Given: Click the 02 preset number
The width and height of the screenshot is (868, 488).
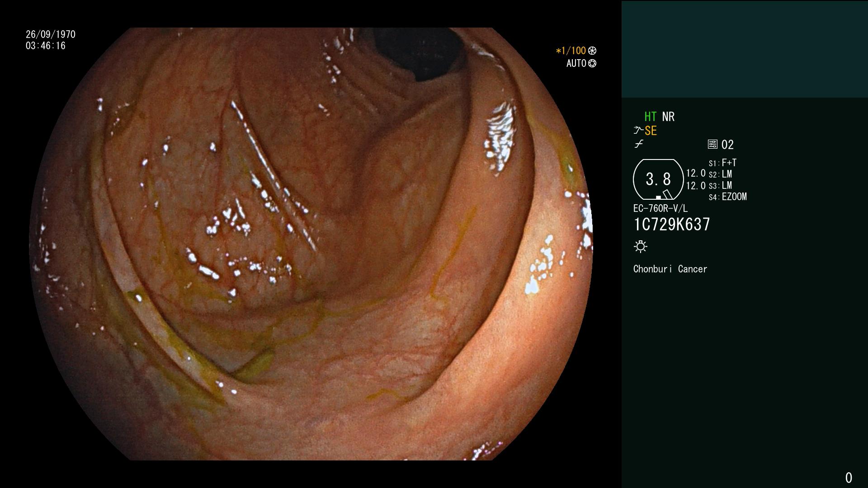Looking at the screenshot, I should [727, 145].
